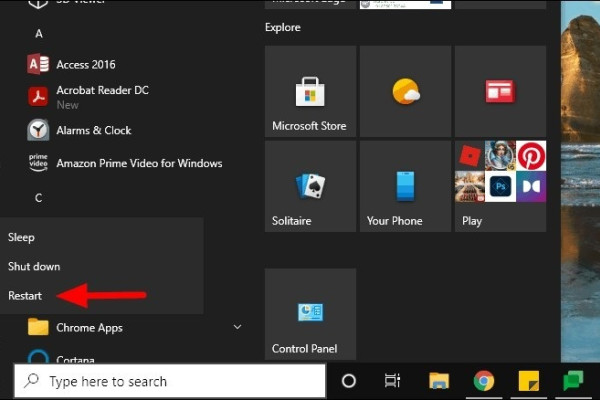600x400 pixels.
Task: Open Google Chrome from the taskbar
Action: pyautogui.click(x=484, y=381)
